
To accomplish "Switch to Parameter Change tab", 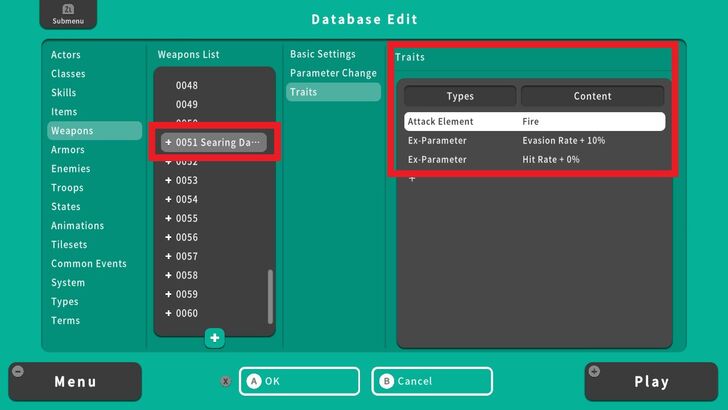I will click(x=333, y=73).
